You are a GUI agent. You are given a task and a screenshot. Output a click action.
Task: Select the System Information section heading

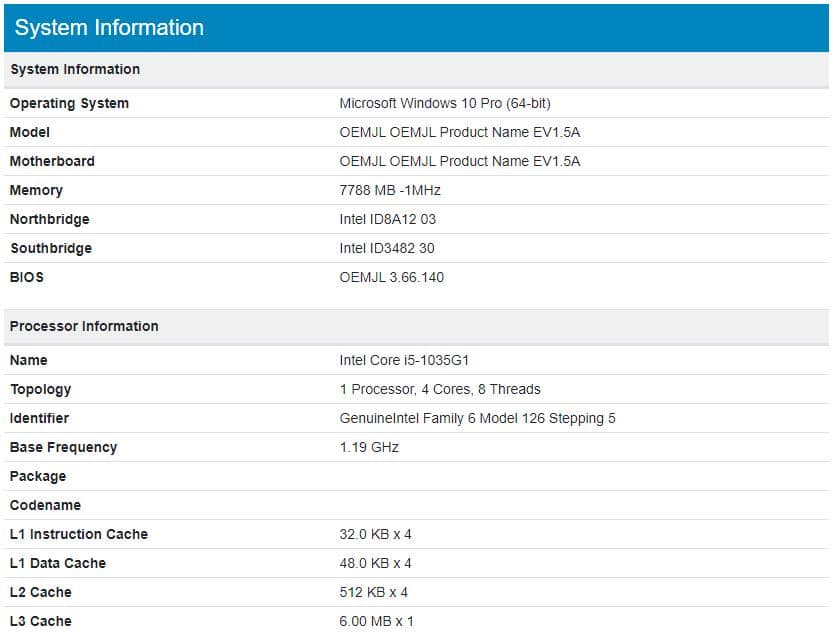[75, 70]
